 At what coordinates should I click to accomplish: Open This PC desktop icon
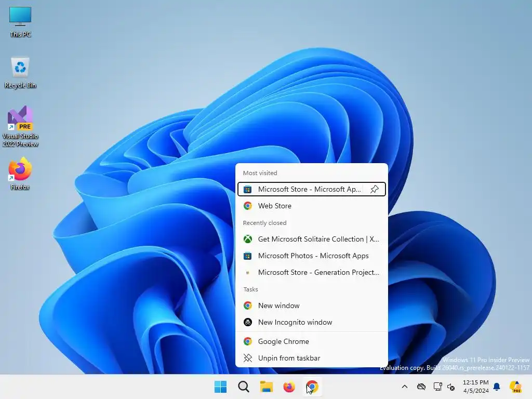click(x=20, y=22)
